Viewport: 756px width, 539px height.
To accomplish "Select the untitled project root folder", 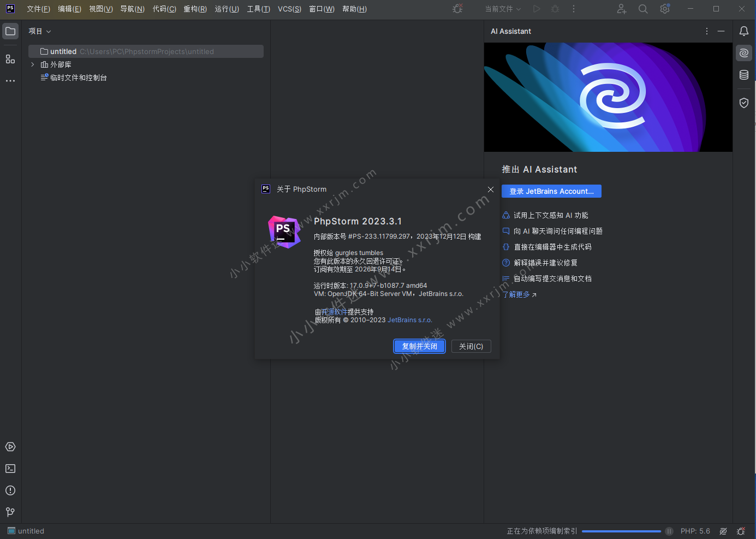I will point(146,51).
